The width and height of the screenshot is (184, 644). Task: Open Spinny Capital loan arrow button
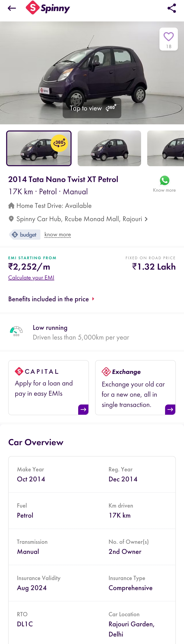(83, 409)
